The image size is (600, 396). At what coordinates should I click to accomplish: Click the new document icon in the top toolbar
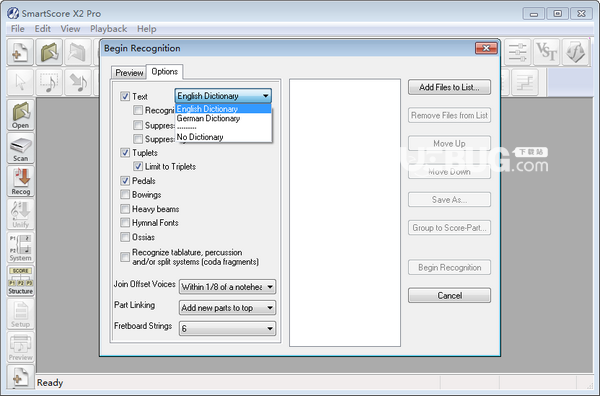20,52
